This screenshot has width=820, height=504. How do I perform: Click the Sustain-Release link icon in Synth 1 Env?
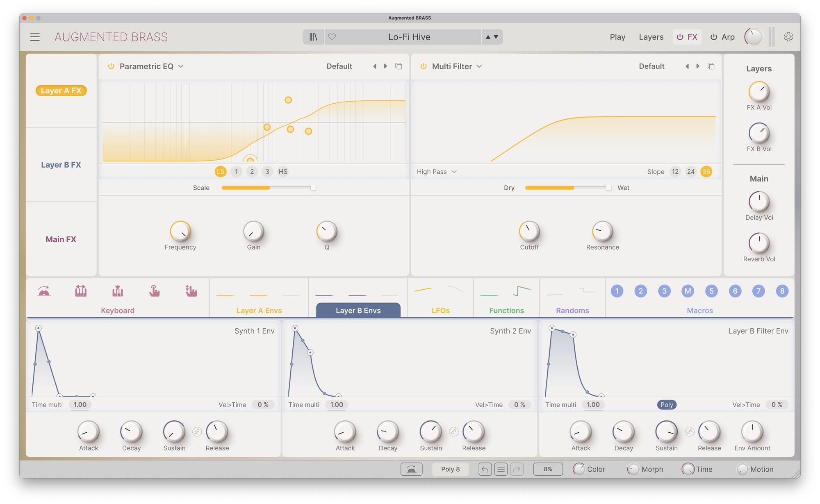coord(197,432)
